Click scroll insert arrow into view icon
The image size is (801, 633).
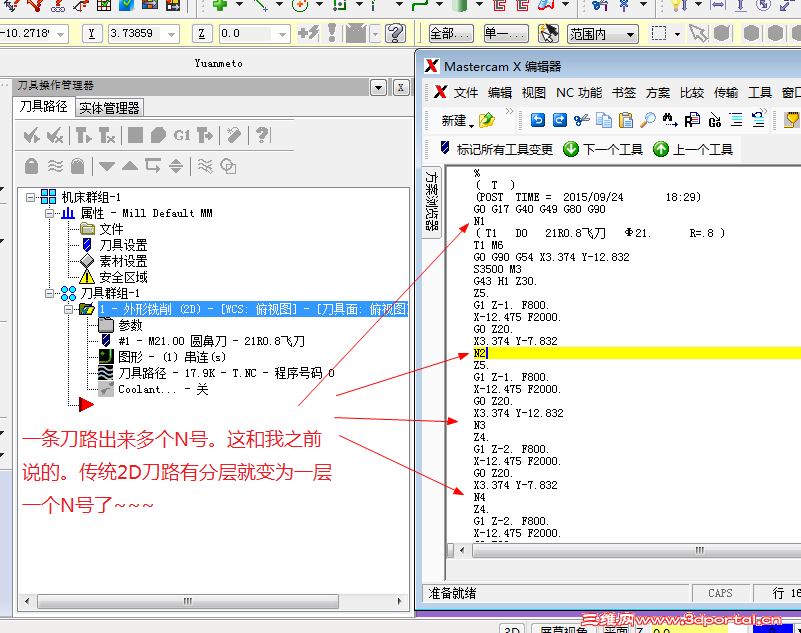coord(176,166)
